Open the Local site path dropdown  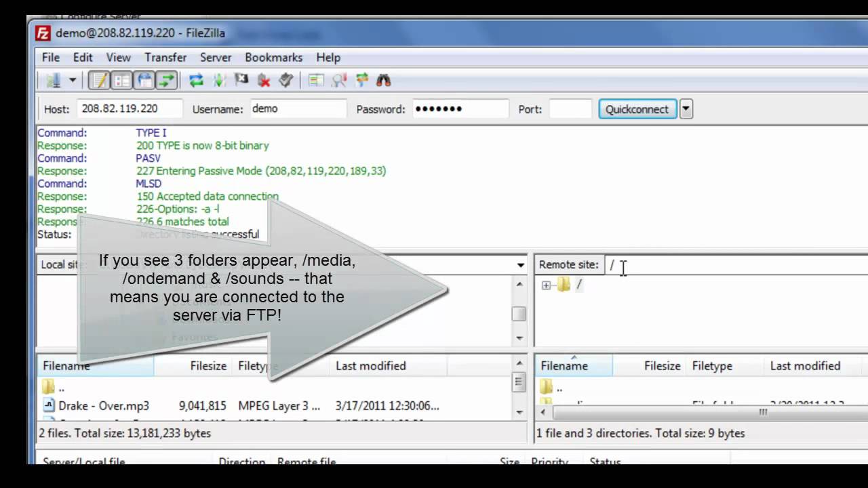pyautogui.click(x=521, y=265)
